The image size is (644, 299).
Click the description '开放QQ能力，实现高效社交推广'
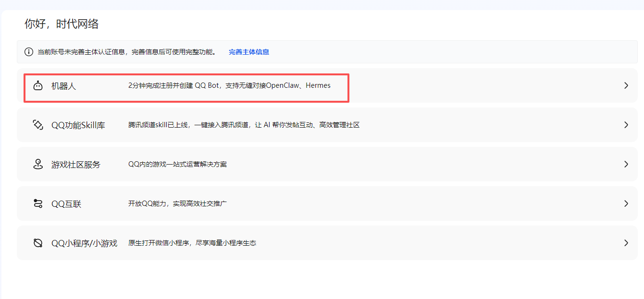(x=177, y=203)
